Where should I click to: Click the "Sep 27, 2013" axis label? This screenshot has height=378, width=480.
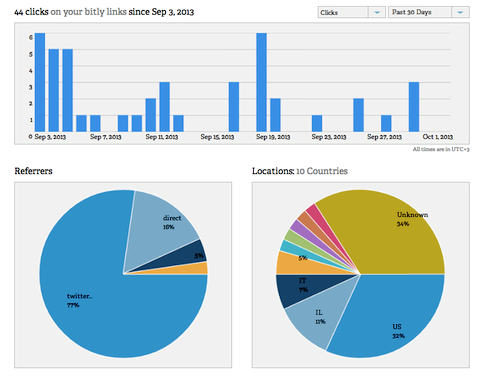(x=384, y=137)
